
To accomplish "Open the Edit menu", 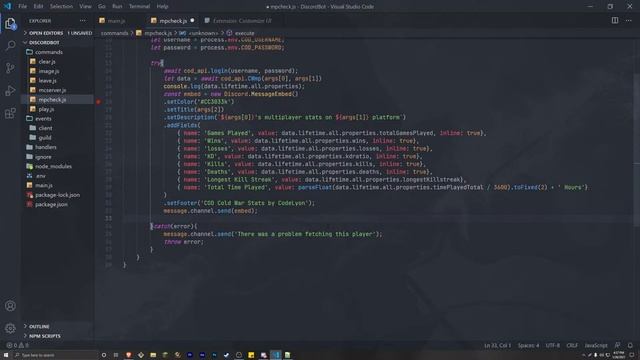I will tap(38, 7).
